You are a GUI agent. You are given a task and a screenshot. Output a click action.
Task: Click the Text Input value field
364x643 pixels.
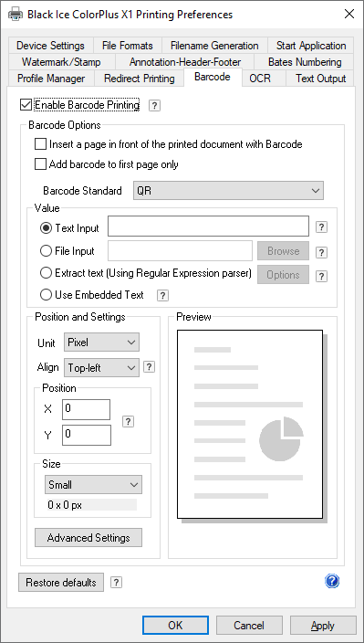(208, 227)
